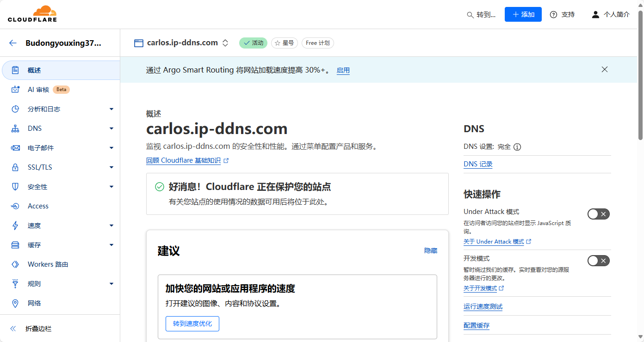644x342 pixels.
Task: Expand the 规则 sidebar section
Action: 111,284
